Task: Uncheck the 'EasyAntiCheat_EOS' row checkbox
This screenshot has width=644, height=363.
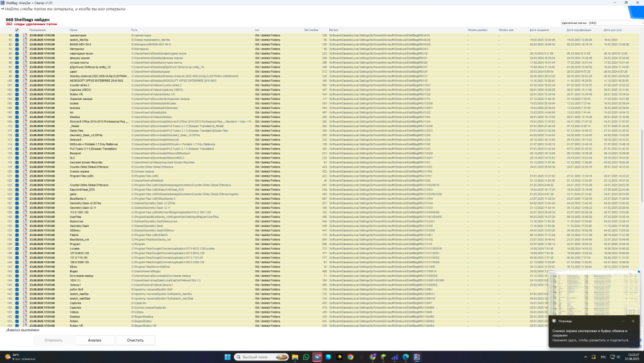Action: click(x=17, y=190)
